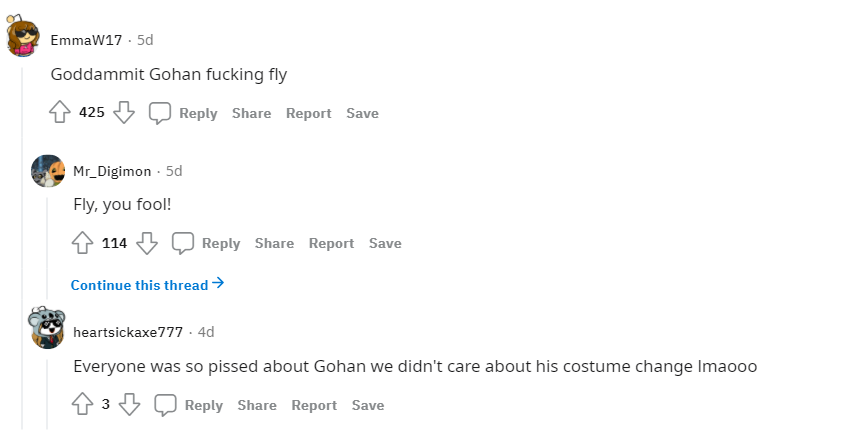The height and width of the screenshot is (443, 851).
Task: Upvote EmmaW17's comment
Action: (59, 113)
